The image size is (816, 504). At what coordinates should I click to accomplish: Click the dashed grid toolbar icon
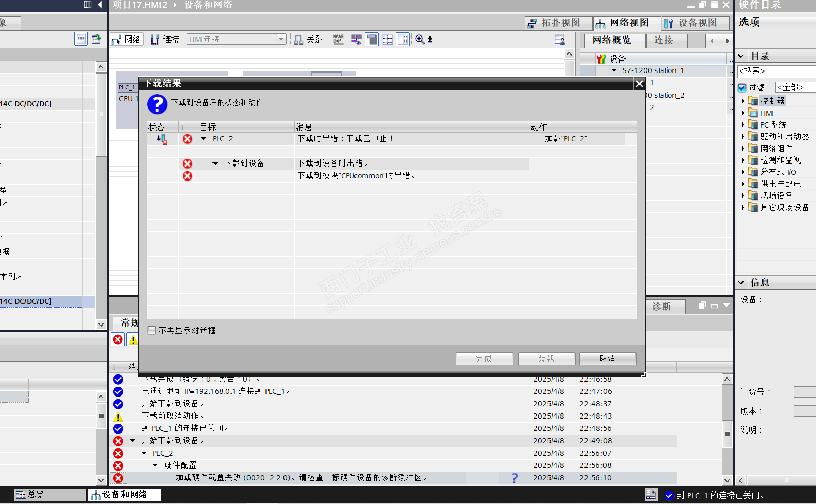tap(387, 39)
